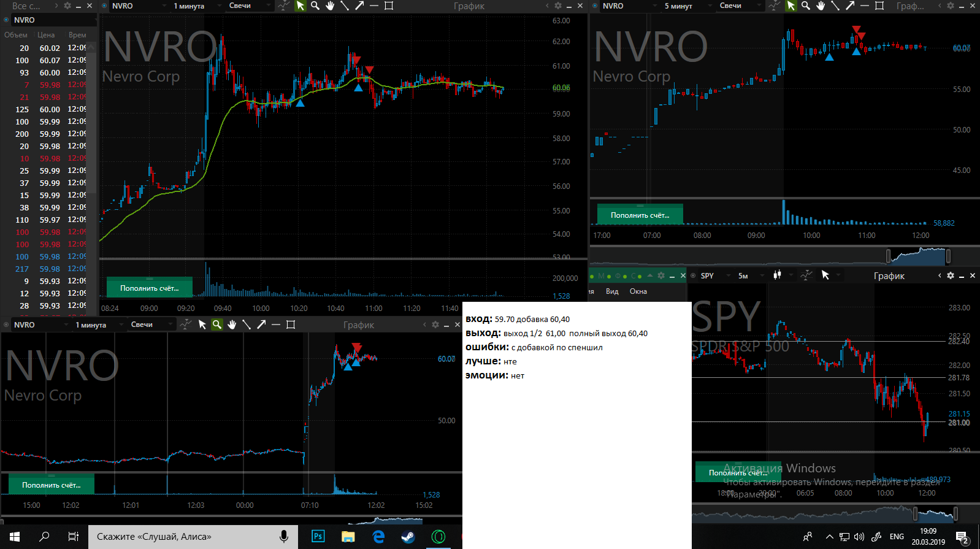Pick the arrow drawing tool in top-left chart
Screen dimensions: 980x549
point(359,6)
